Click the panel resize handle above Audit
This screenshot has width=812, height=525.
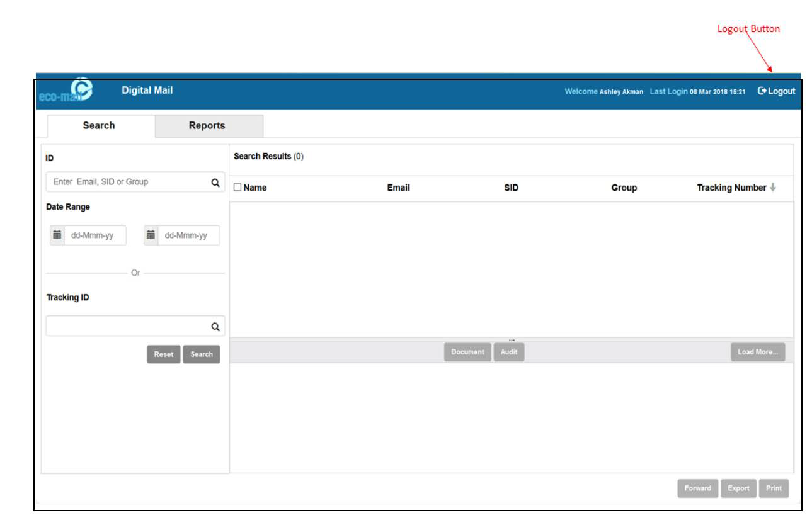(512, 341)
